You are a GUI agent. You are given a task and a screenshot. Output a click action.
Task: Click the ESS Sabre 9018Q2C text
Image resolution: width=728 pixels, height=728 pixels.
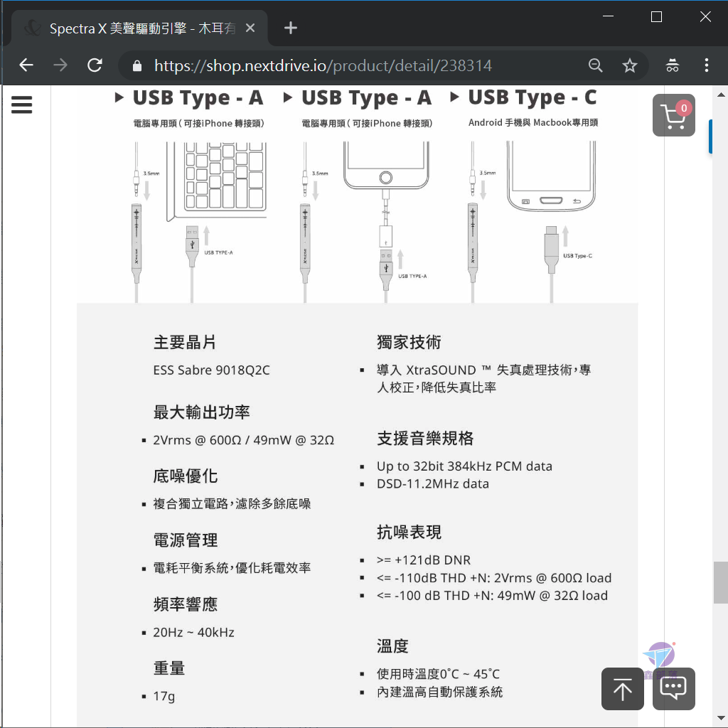pos(211,370)
